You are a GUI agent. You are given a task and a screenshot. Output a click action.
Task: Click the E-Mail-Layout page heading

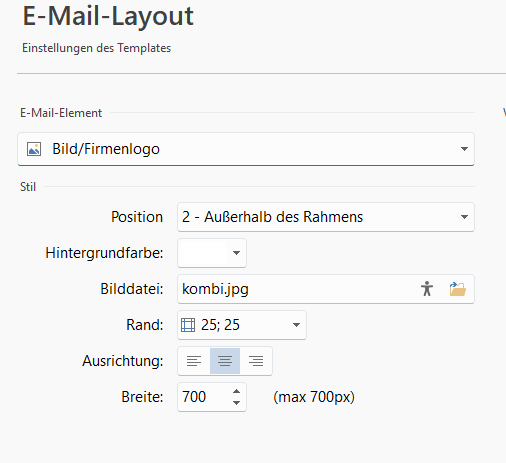click(108, 16)
